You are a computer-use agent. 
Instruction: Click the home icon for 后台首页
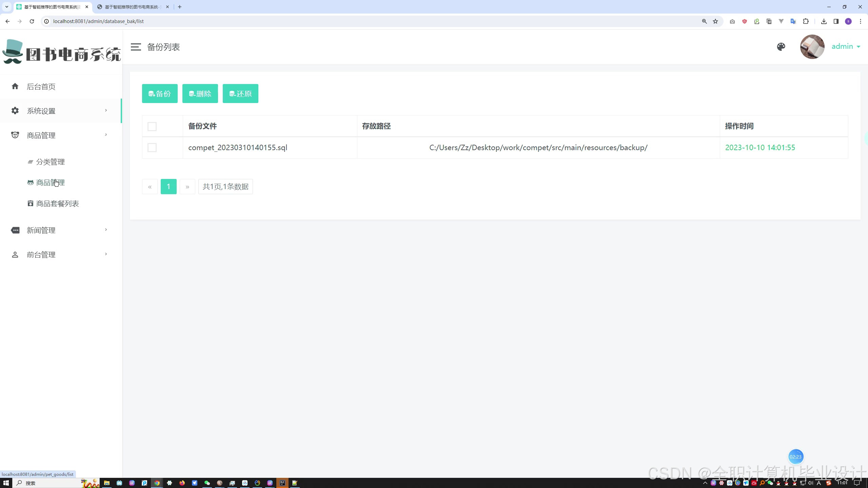tap(15, 86)
